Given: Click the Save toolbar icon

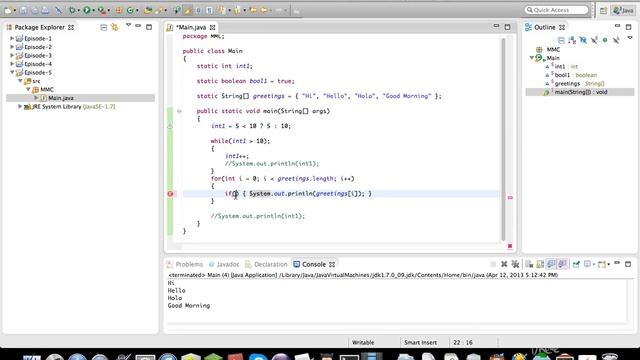Looking at the screenshot, I should click(23, 10).
